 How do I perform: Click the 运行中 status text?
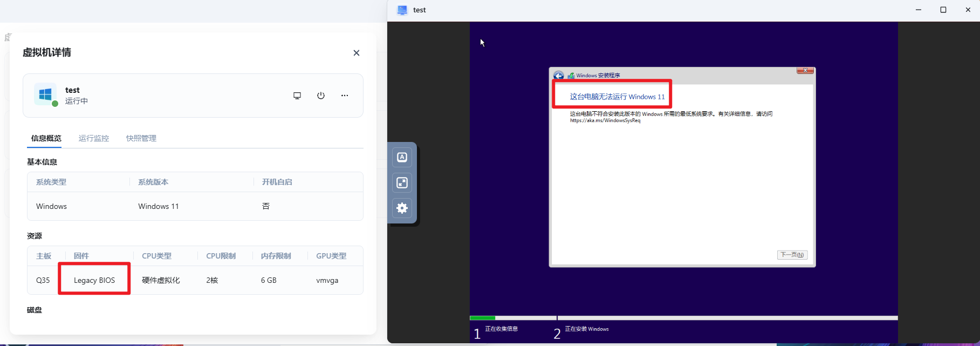click(x=77, y=101)
